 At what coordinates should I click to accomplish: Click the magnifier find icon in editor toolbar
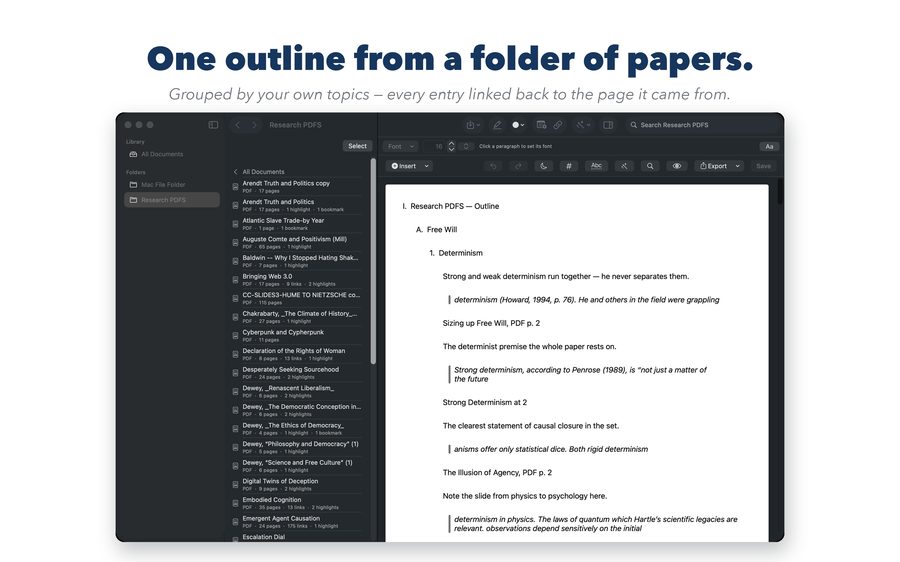[650, 166]
